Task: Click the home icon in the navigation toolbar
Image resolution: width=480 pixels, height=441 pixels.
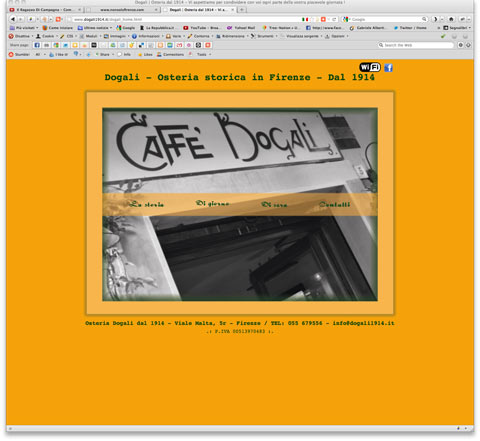Action: tap(451, 19)
